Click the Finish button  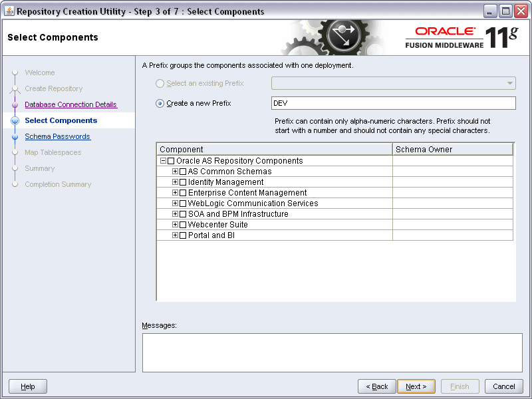pos(460,386)
